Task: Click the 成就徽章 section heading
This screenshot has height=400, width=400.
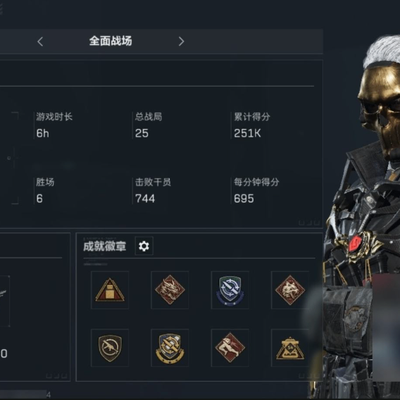Action: [105, 246]
